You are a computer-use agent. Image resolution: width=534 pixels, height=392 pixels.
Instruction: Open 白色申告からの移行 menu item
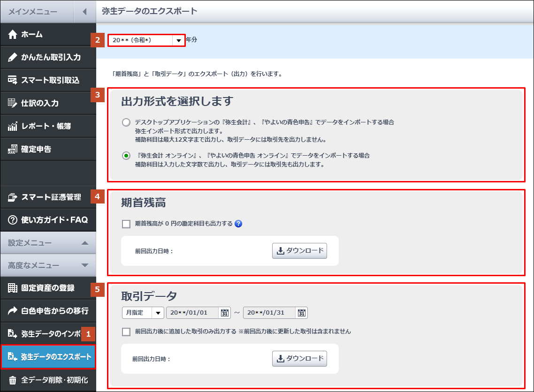(48, 311)
